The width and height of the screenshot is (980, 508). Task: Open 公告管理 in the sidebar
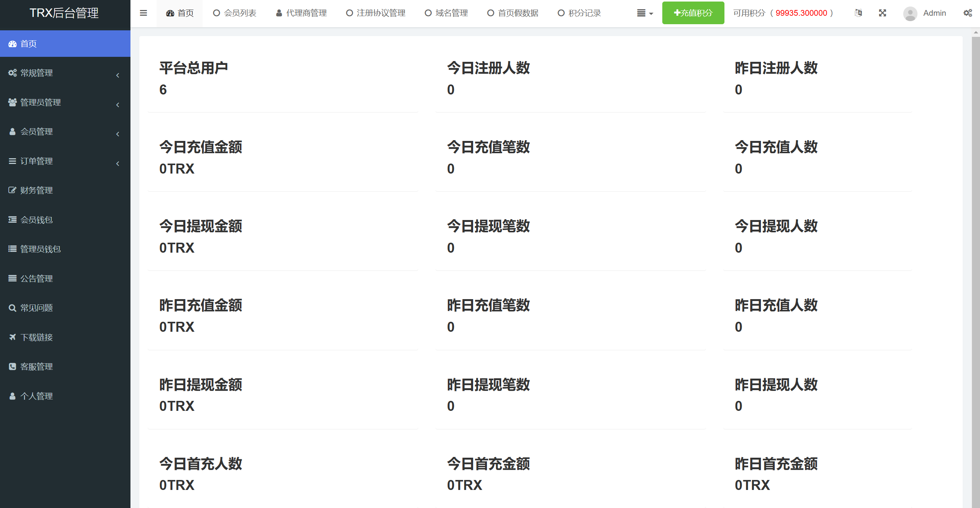(36, 279)
